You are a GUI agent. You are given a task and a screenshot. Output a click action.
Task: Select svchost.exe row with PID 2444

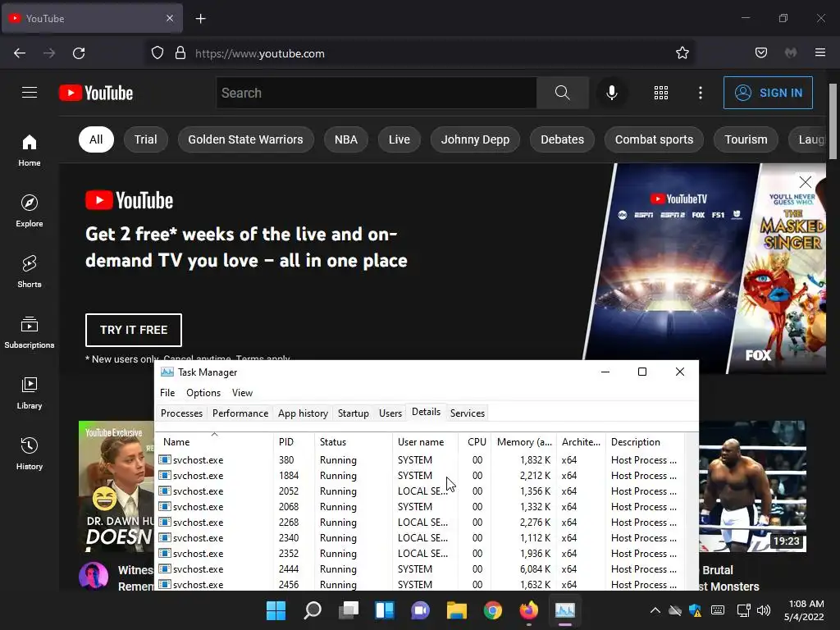click(x=419, y=569)
